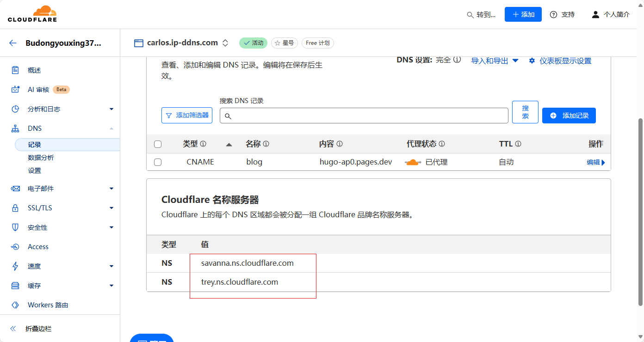Click the 电子邮件 envelope icon
Viewport: 644px width, 342px height.
15,189
